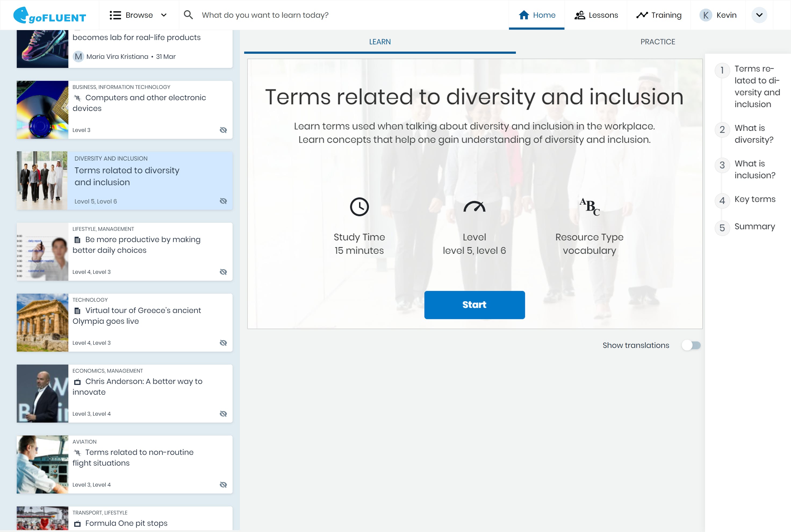Open the Lessons tab
Image resolution: width=791 pixels, height=532 pixels.
596,15
